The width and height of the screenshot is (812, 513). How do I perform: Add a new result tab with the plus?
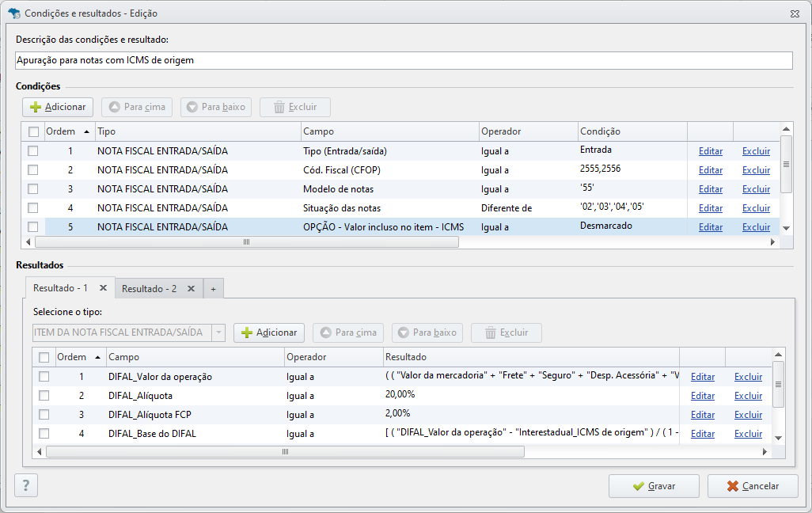[214, 289]
